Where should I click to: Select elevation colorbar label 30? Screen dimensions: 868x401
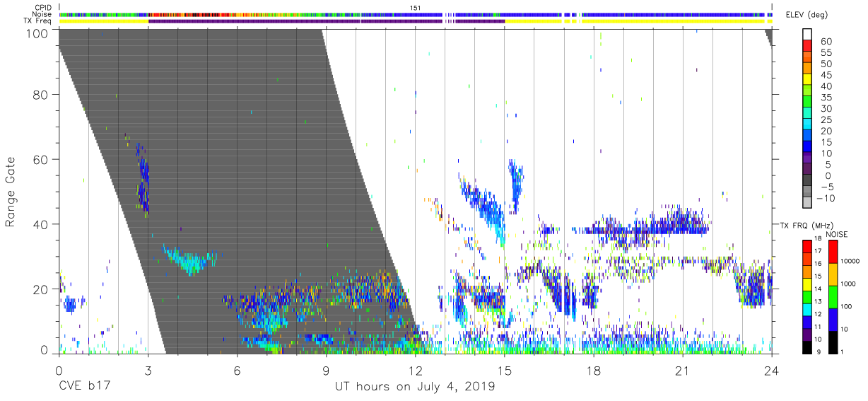point(825,108)
